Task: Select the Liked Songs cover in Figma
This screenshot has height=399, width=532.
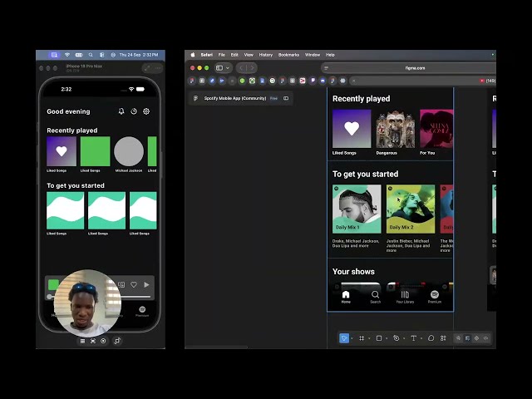Action: click(352, 129)
